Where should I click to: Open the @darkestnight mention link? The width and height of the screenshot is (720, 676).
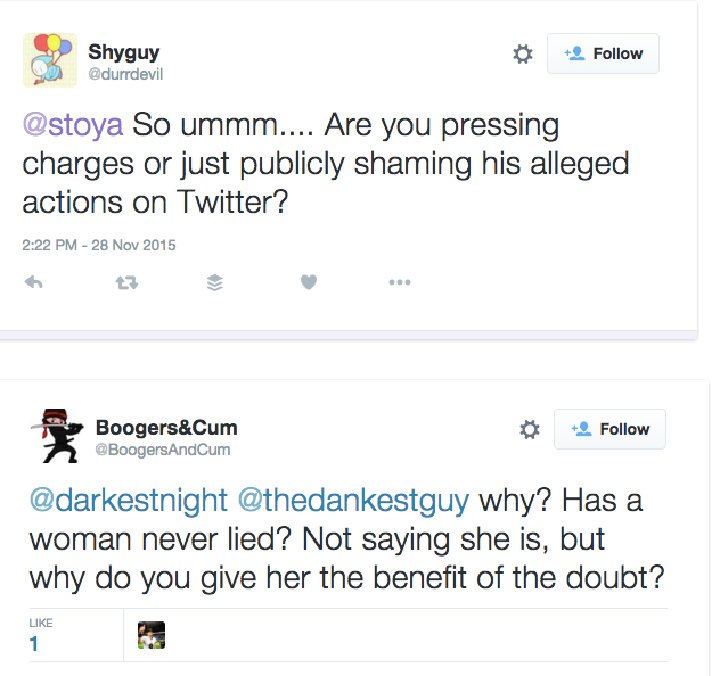(129, 501)
